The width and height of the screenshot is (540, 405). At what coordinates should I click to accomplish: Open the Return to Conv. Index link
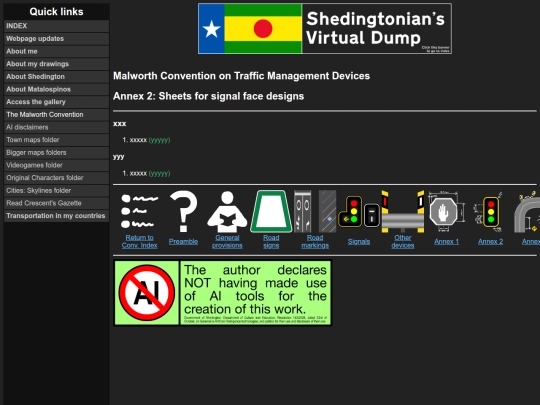pyautogui.click(x=139, y=241)
